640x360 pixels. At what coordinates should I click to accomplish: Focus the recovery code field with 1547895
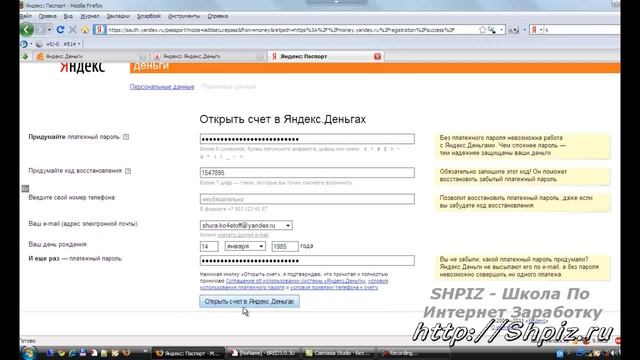307,173
